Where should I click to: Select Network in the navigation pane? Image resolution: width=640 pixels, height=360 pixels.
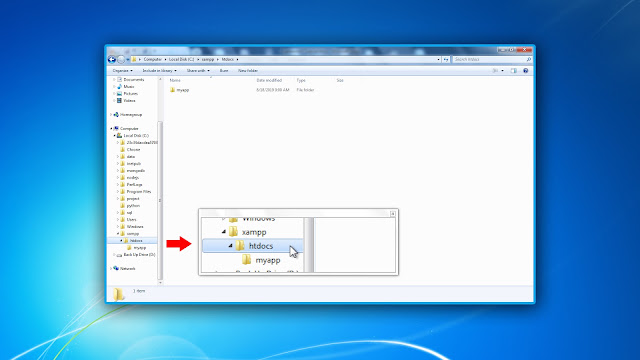point(124,269)
